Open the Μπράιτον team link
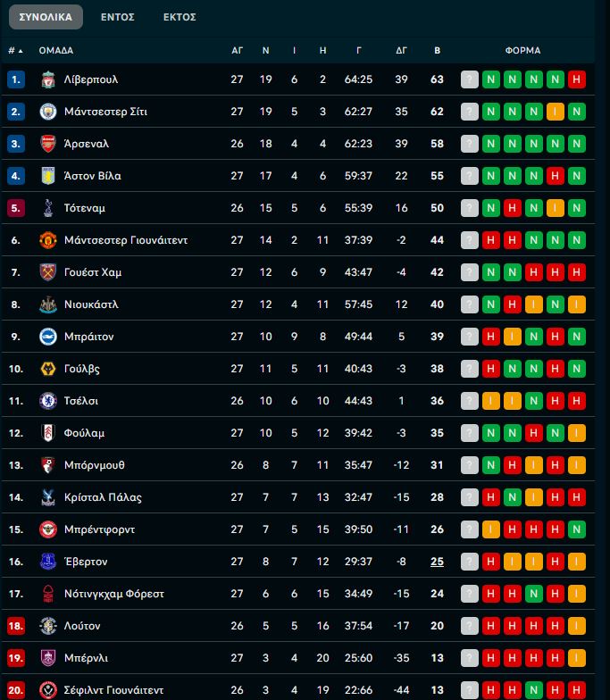Viewport: 610px width, 700px height. [x=88, y=337]
